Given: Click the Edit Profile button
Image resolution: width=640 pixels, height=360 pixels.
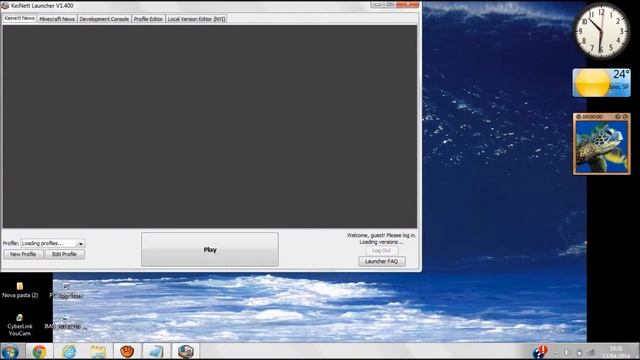Looking at the screenshot, I should tap(64, 254).
